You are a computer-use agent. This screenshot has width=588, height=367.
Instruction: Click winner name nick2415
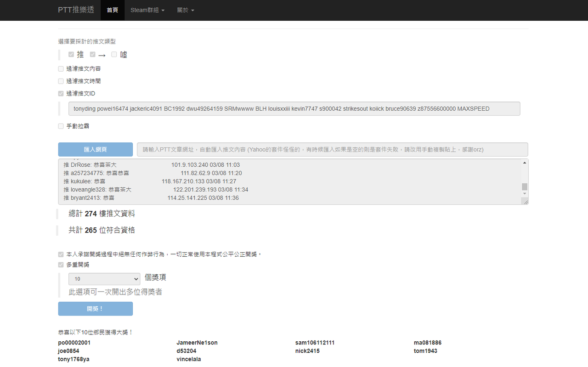[307, 351]
